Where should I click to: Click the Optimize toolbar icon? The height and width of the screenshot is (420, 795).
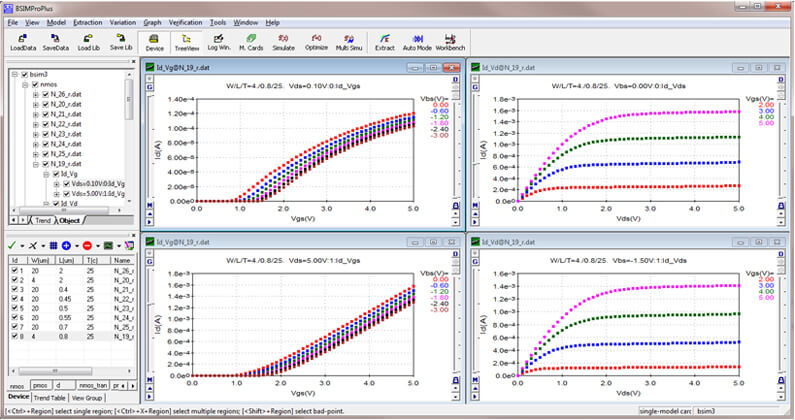[316, 42]
